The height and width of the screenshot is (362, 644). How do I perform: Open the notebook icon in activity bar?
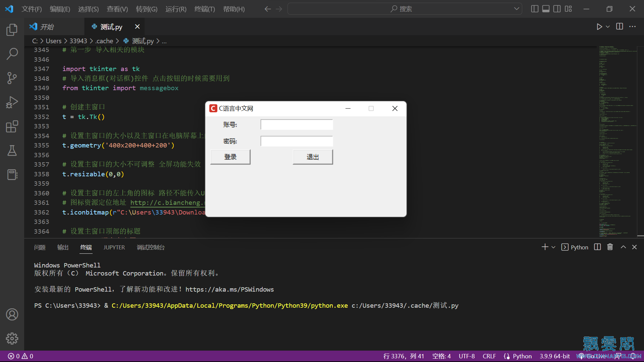(12, 175)
